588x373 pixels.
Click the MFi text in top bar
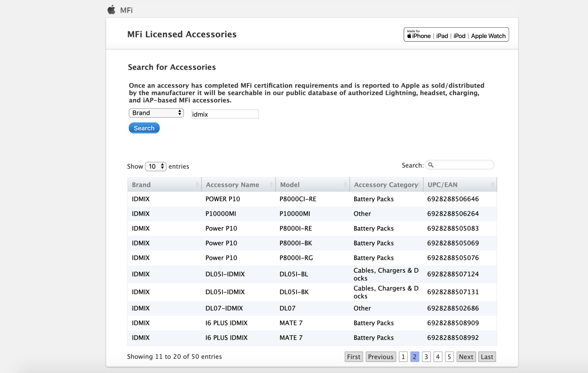[126, 10]
